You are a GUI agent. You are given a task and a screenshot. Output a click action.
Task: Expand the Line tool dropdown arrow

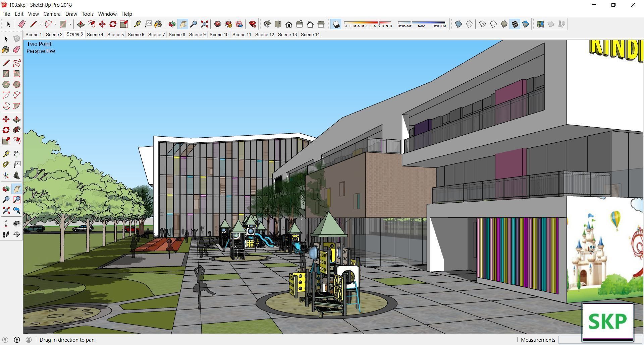tap(40, 24)
